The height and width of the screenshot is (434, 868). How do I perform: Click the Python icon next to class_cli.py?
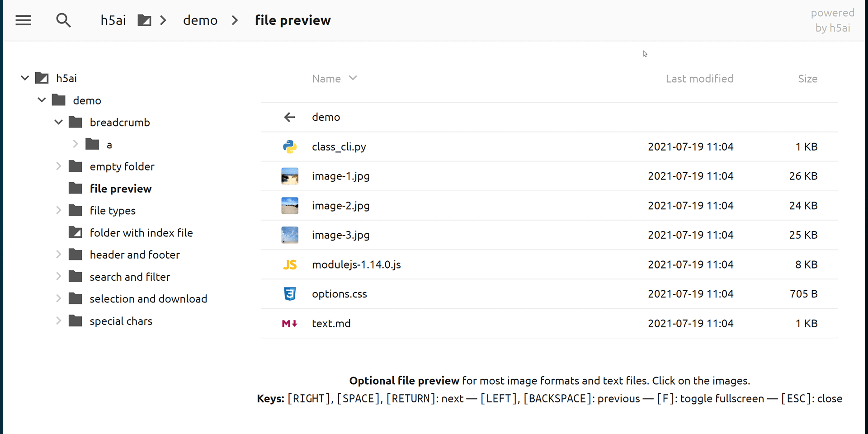[290, 146]
